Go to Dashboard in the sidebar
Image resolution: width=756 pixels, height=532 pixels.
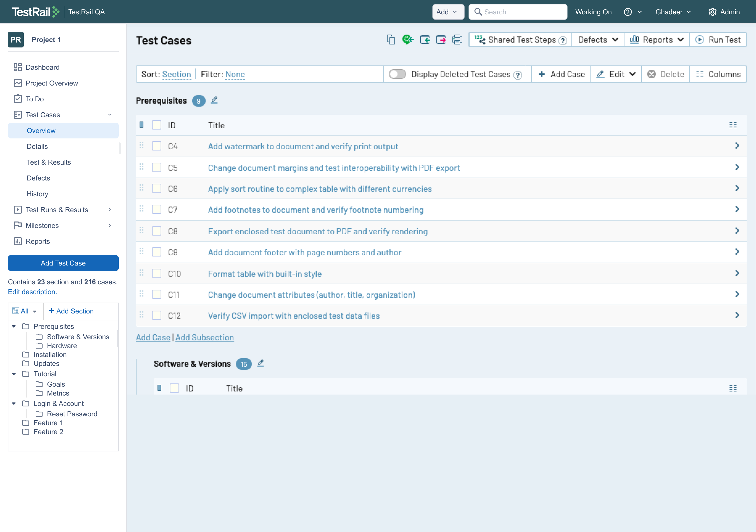(x=43, y=67)
